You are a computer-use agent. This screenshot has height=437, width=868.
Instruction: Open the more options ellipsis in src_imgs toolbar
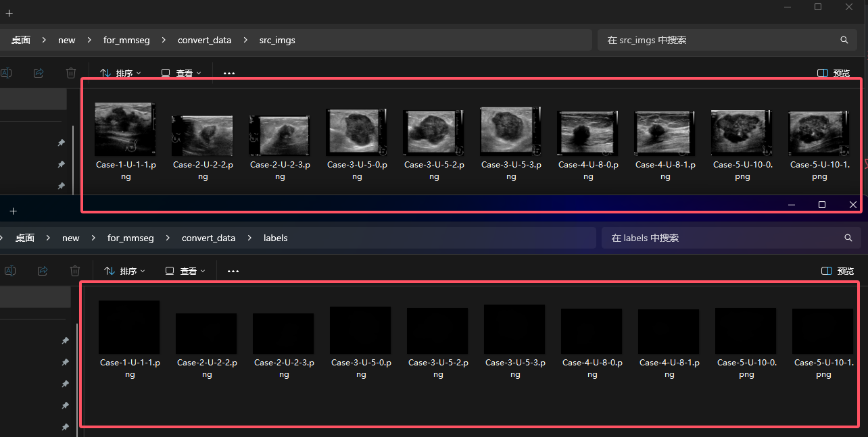point(229,73)
